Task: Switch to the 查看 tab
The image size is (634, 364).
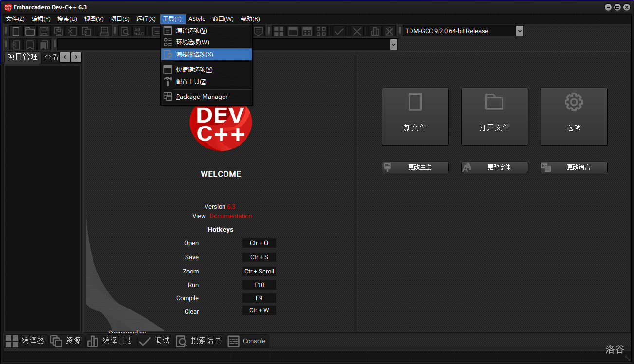Action: click(51, 57)
